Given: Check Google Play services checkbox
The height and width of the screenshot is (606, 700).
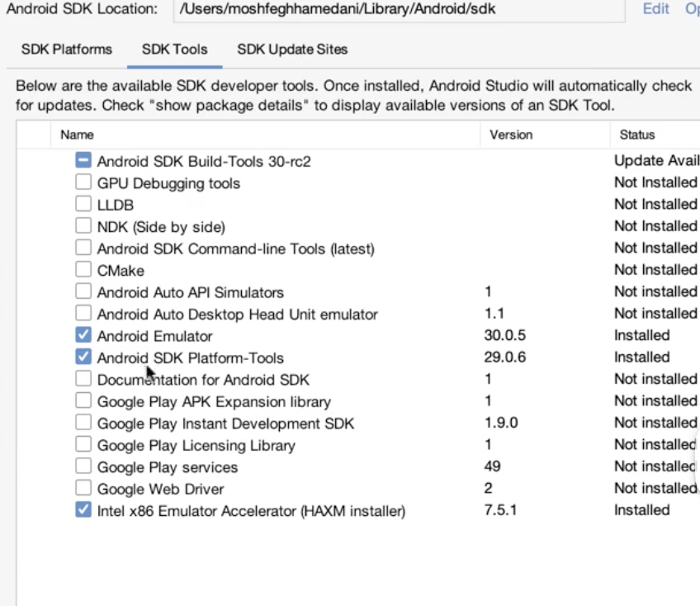Looking at the screenshot, I should (x=83, y=466).
